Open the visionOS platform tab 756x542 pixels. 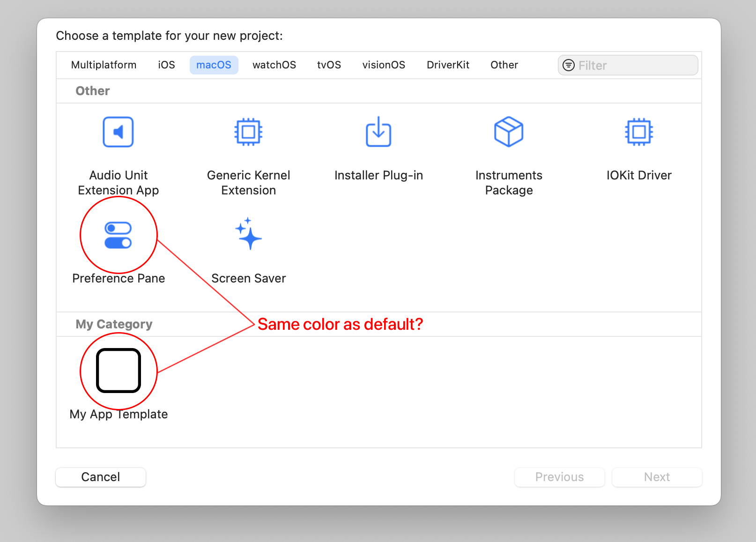coord(384,65)
